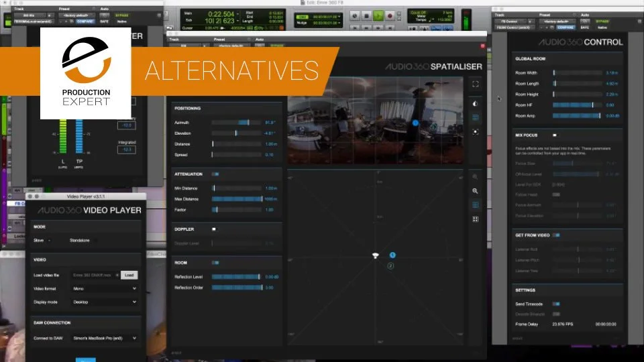The image size is (644, 362).
Task: Open the Display mode dropdown
Action: pyautogui.click(x=105, y=302)
